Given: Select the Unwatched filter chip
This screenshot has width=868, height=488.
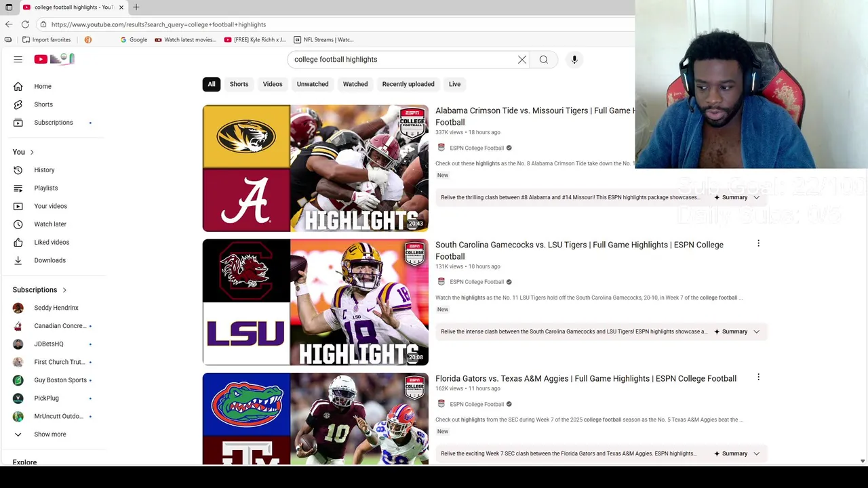Looking at the screenshot, I should click(313, 85).
